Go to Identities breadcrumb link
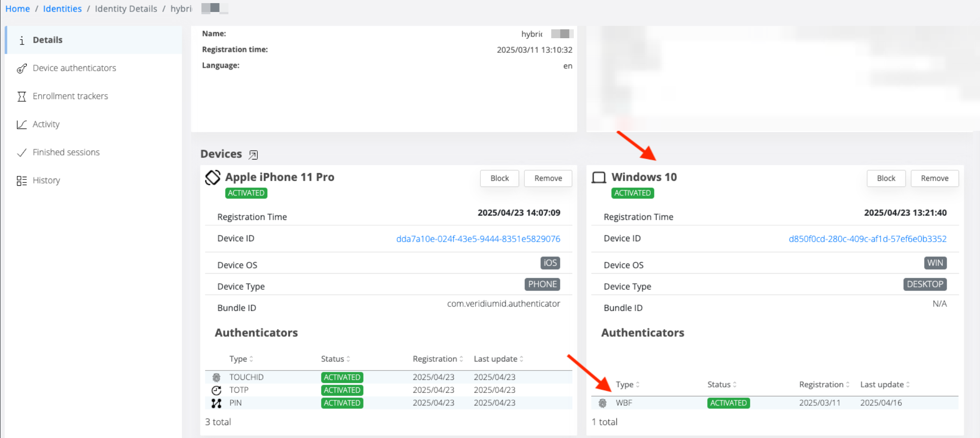The height and width of the screenshot is (438, 980). (x=62, y=9)
